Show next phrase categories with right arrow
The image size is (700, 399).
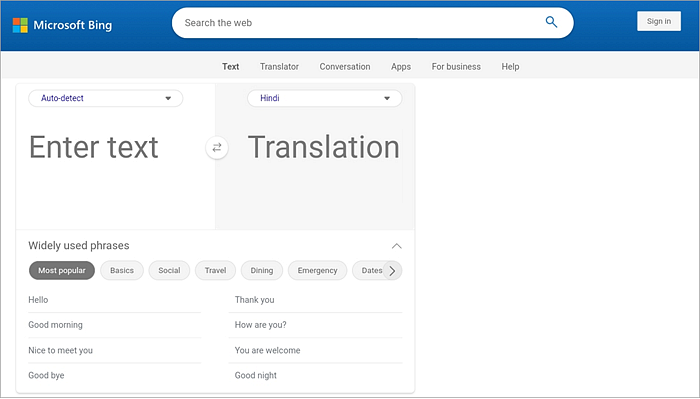click(x=392, y=270)
